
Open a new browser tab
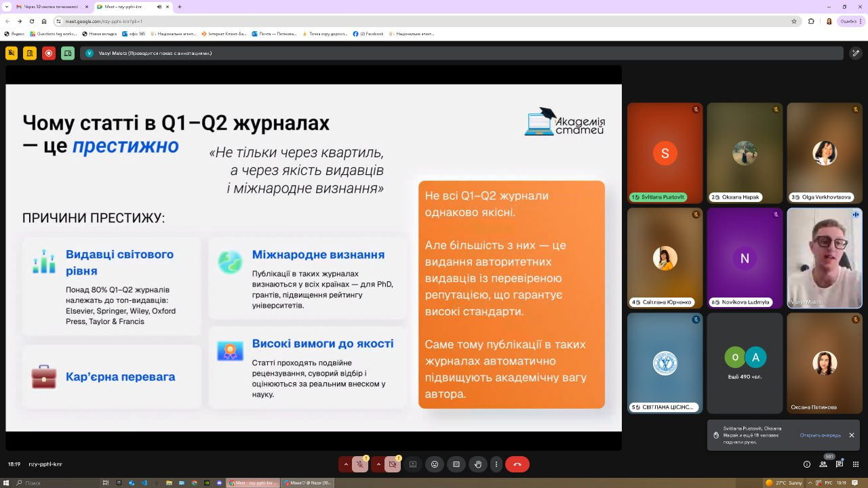tap(180, 7)
